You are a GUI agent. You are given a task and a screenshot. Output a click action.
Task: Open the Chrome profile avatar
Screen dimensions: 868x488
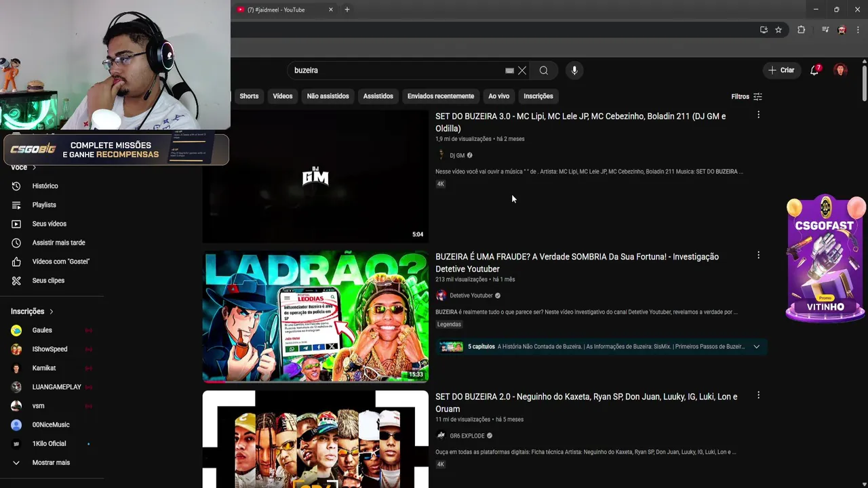842,30
